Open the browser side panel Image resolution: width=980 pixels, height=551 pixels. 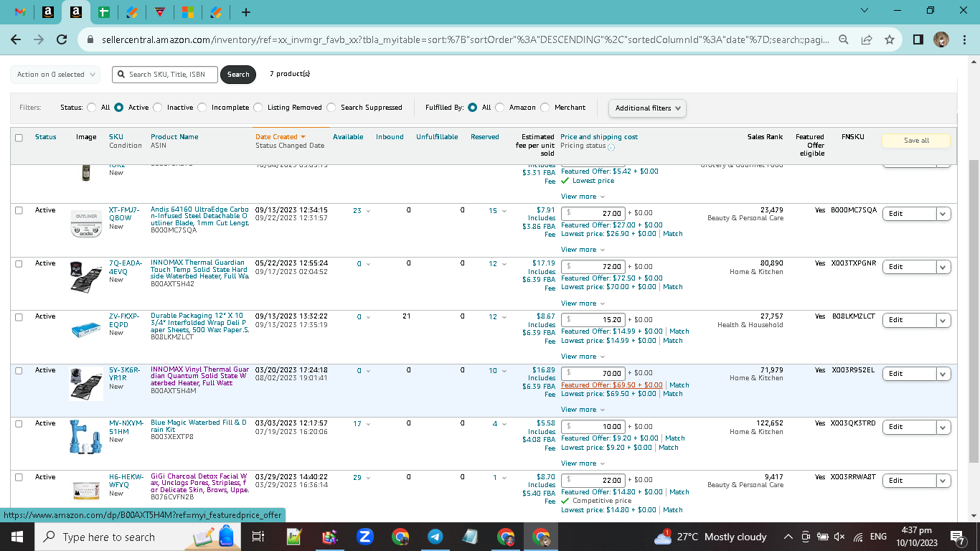click(918, 39)
